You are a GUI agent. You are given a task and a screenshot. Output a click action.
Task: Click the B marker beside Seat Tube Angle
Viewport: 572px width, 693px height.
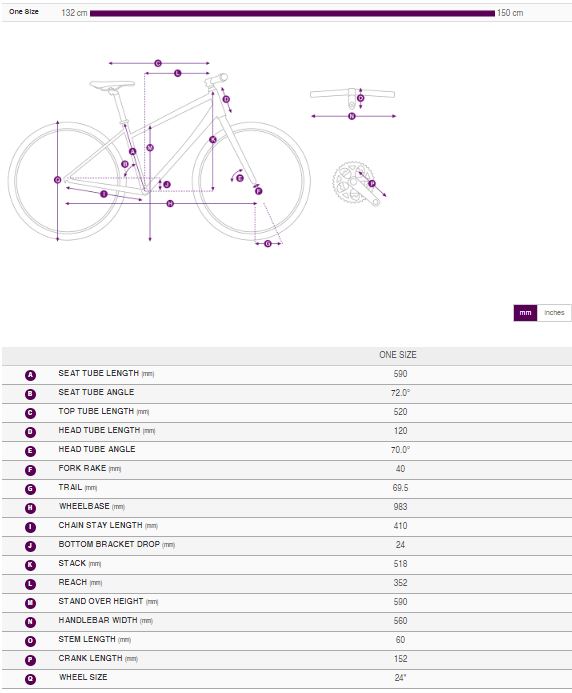pyautogui.click(x=30, y=394)
